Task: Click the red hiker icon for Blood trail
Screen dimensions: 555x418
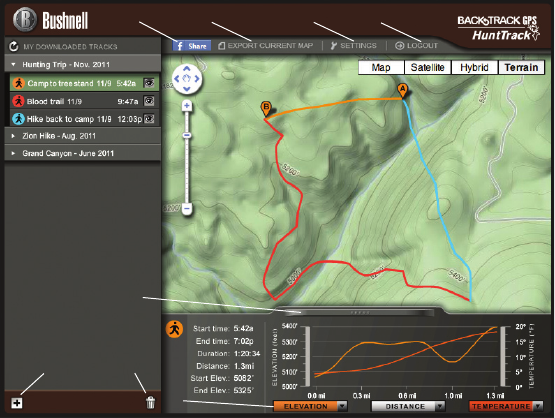Action: pos(18,101)
